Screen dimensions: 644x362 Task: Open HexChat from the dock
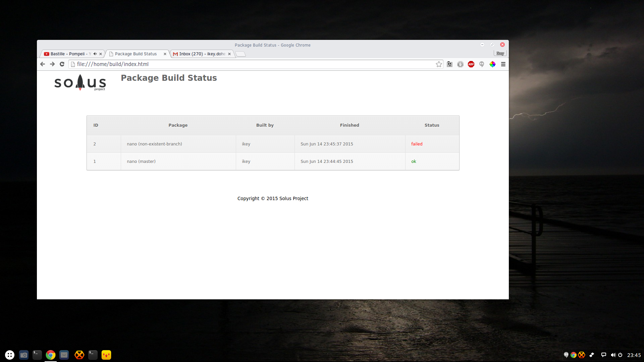[x=79, y=355]
